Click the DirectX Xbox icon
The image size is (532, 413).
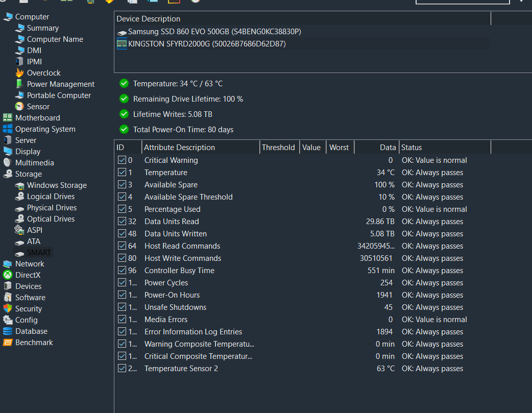point(8,275)
